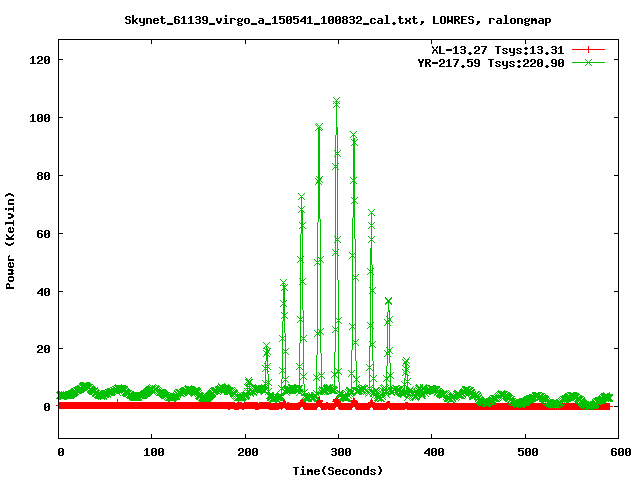This screenshot has width=640, height=480.
Task: Click the 200 tick label on x-axis
Action: click(x=245, y=453)
